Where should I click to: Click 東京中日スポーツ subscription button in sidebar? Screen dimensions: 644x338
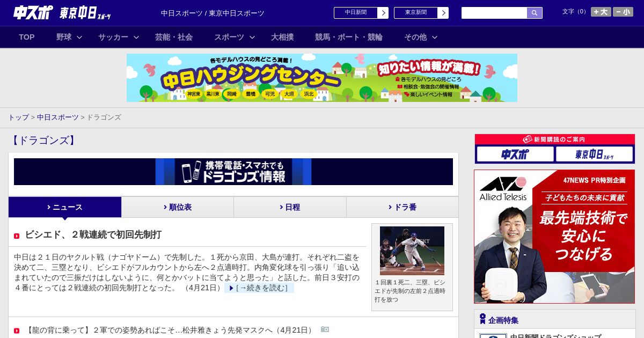coord(594,154)
